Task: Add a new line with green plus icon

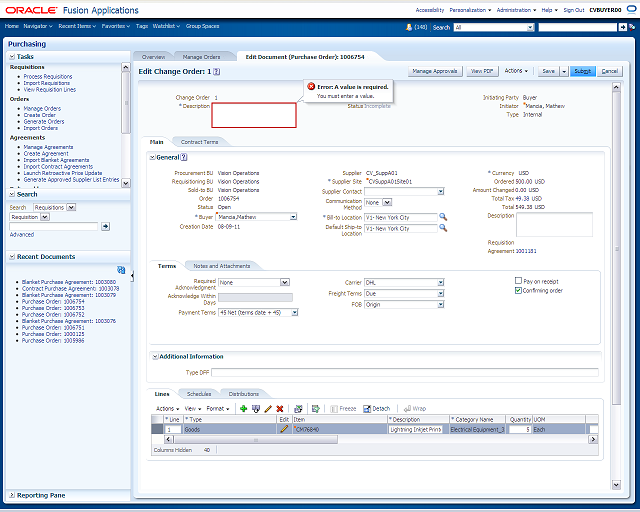Action: (x=244, y=409)
